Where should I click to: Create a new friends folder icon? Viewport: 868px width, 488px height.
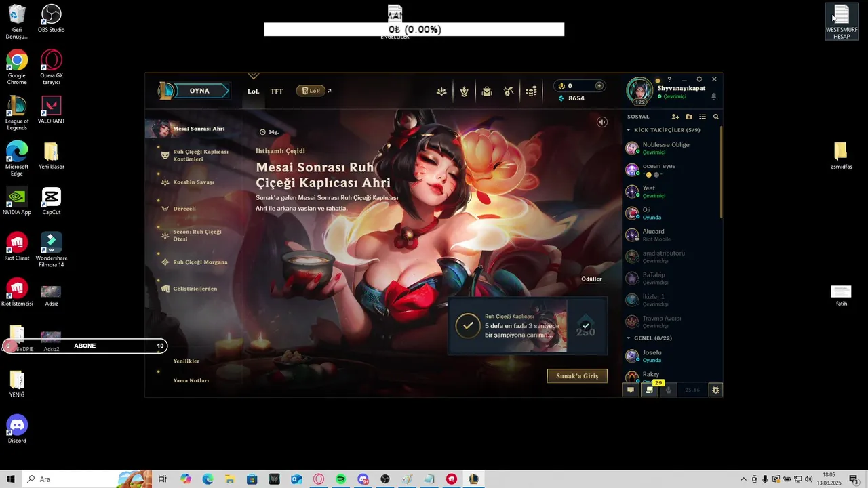tap(689, 117)
